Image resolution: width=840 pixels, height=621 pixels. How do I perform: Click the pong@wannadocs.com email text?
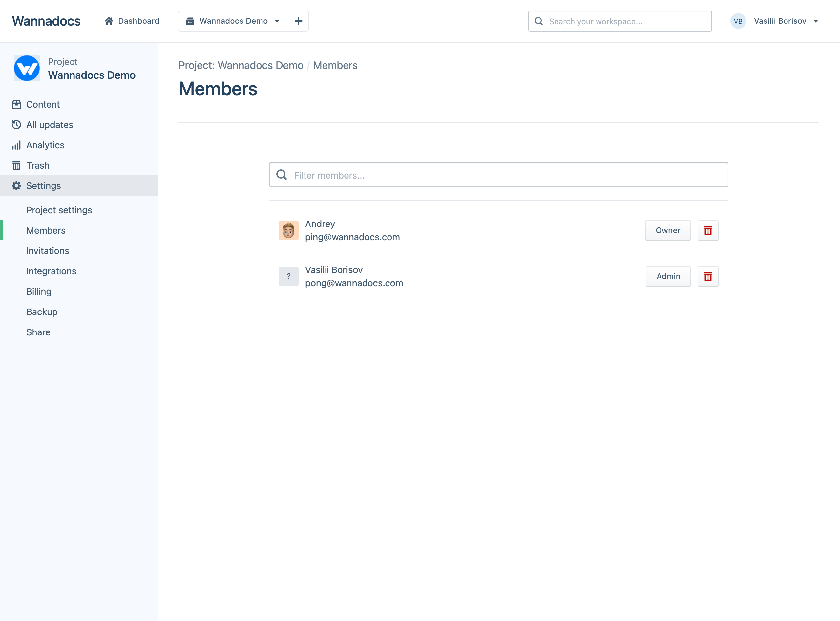coord(354,283)
